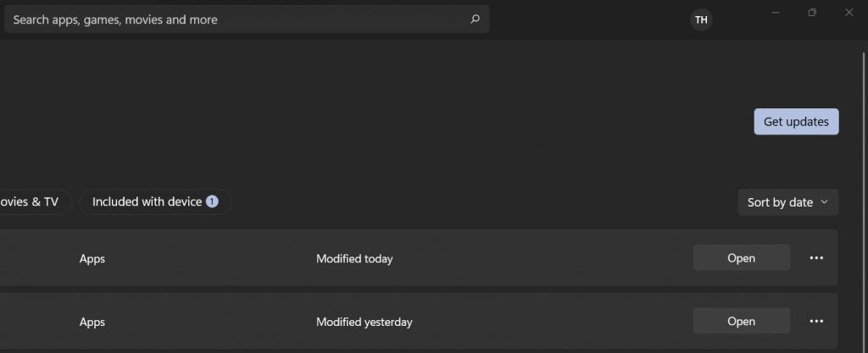Open the TH profile account menu
The width and height of the screenshot is (868, 353).
(x=701, y=19)
